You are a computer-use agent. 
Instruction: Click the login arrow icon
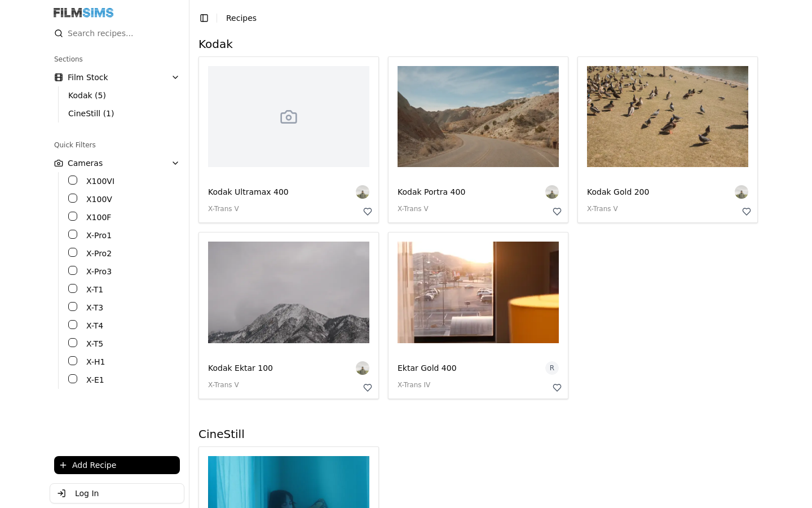[x=62, y=493]
